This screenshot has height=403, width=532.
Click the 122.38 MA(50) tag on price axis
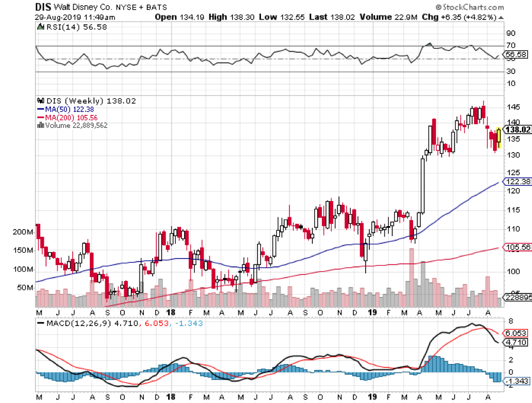[517, 182]
